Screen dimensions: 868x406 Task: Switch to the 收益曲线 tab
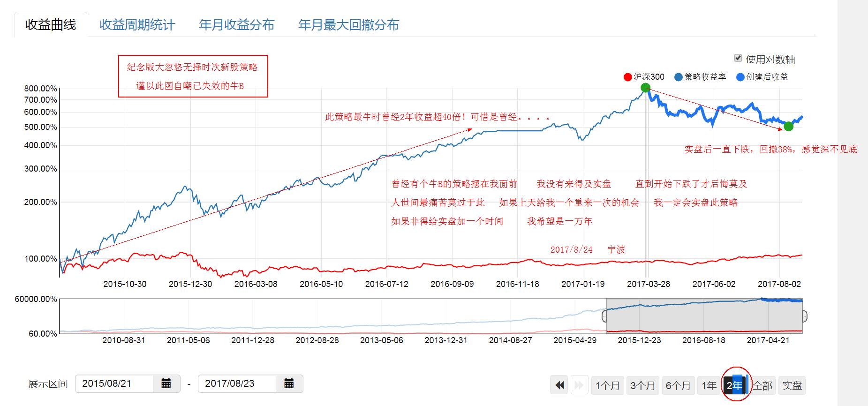(51, 25)
